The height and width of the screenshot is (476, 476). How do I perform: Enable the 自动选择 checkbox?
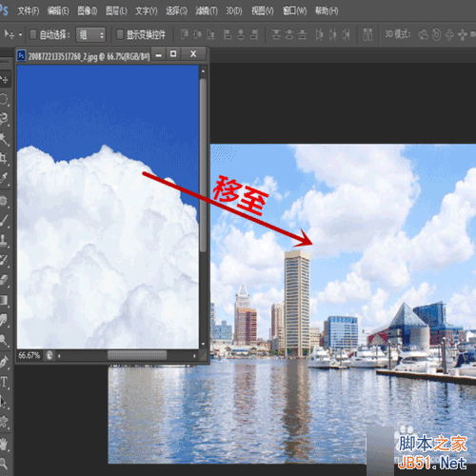33,34
